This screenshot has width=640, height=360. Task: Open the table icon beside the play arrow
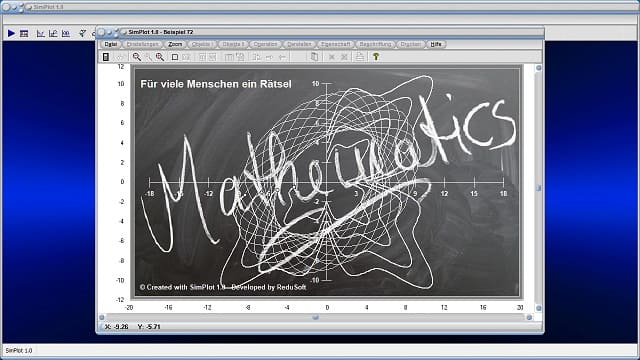pos(24,33)
